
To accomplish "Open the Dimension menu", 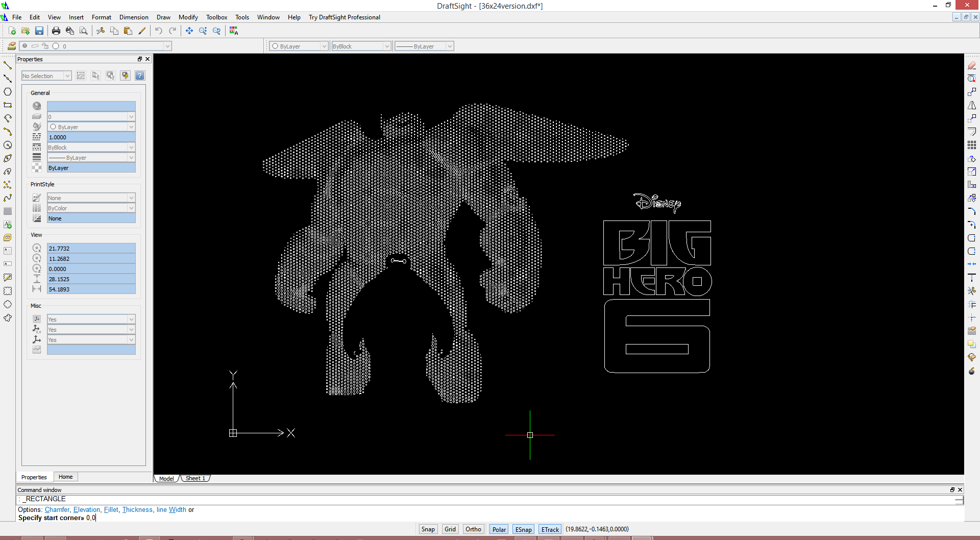I will coord(134,17).
